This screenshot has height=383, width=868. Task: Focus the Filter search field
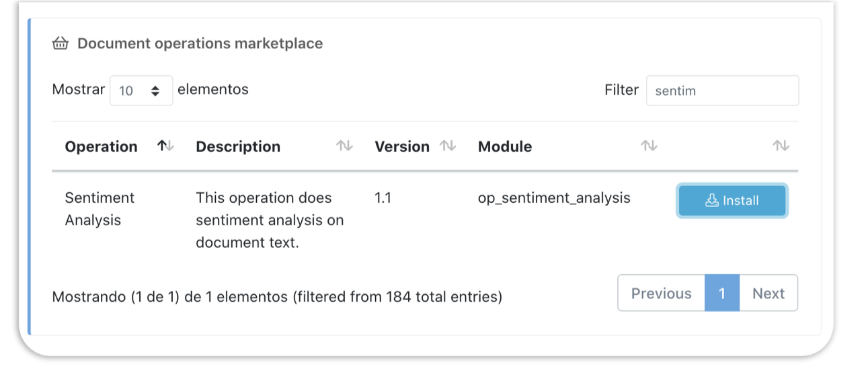click(x=722, y=90)
